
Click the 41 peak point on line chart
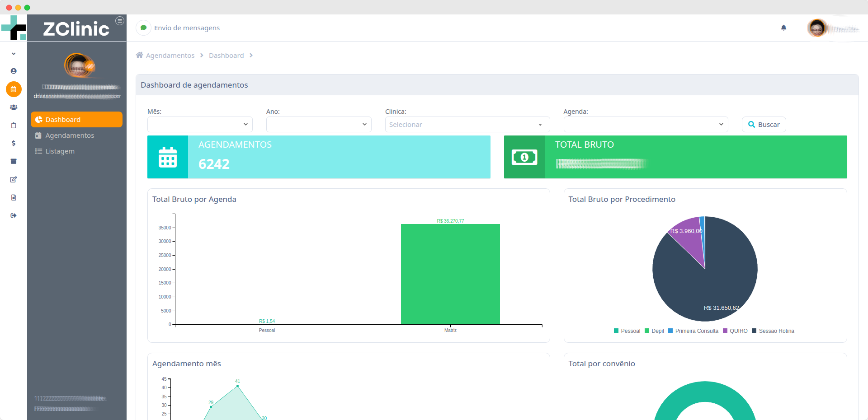coord(237,386)
